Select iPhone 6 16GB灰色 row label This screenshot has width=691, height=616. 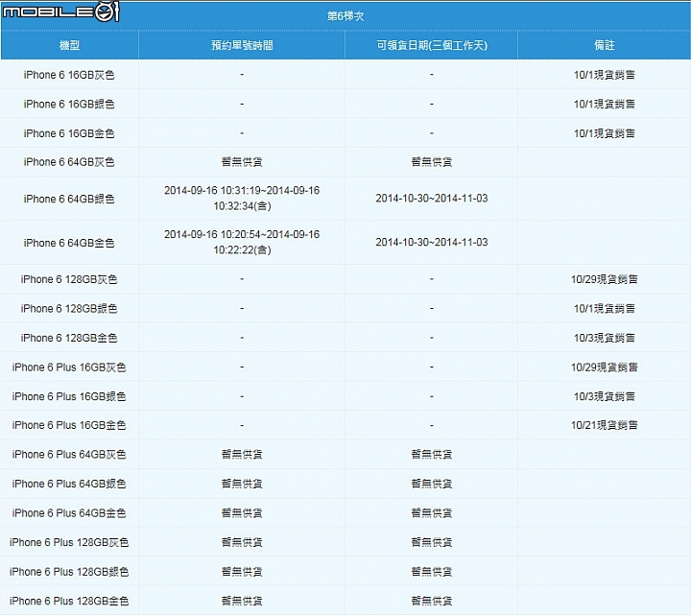pos(69,75)
